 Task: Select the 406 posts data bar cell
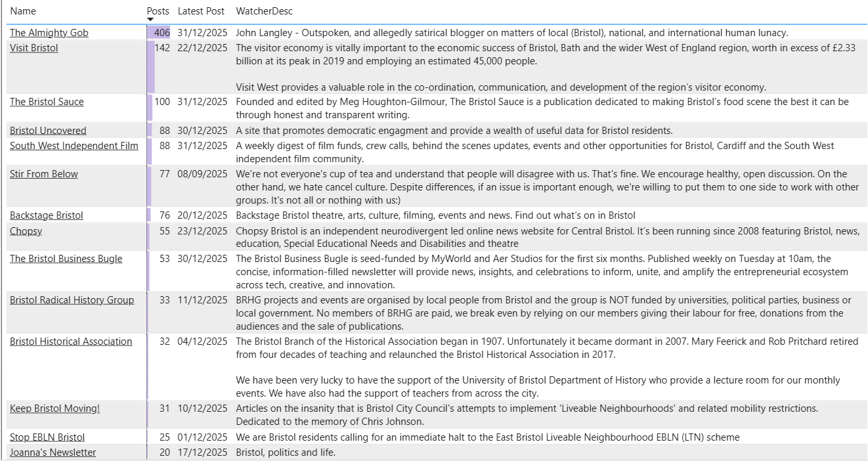159,33
